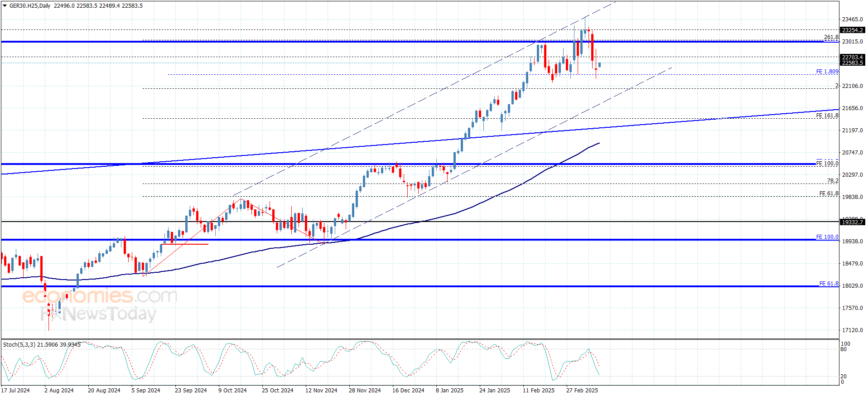Click the 2 Aug 2024 date marker
The image size is (868, 396).
[59, 390]
